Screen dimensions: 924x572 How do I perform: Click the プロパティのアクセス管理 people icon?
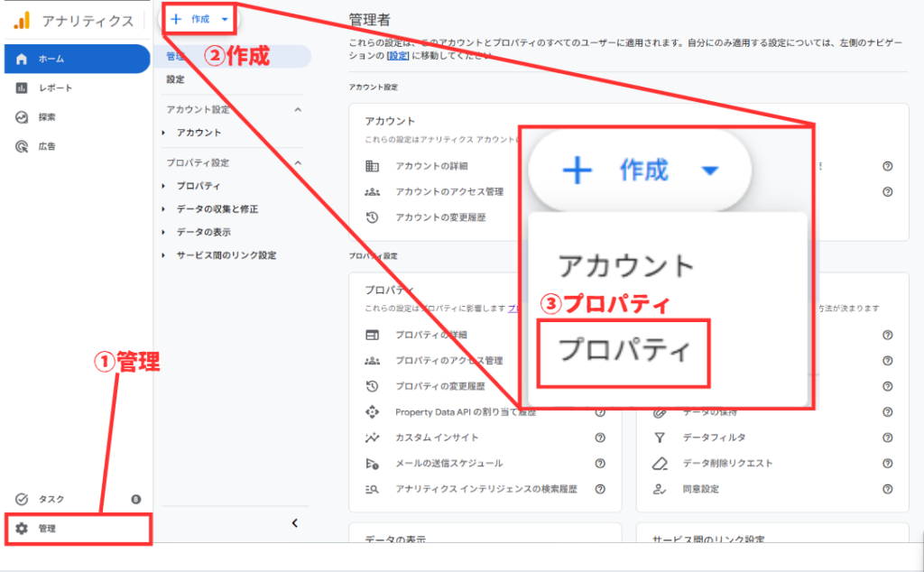pyautogui.click(x=372, y=361)
